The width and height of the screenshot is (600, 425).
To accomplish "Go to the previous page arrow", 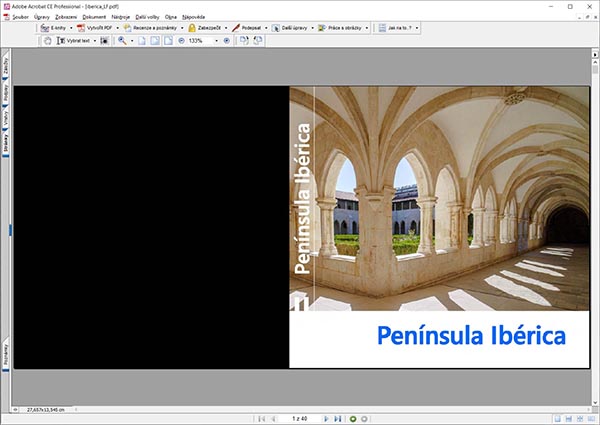I will (x=273, y=418).
